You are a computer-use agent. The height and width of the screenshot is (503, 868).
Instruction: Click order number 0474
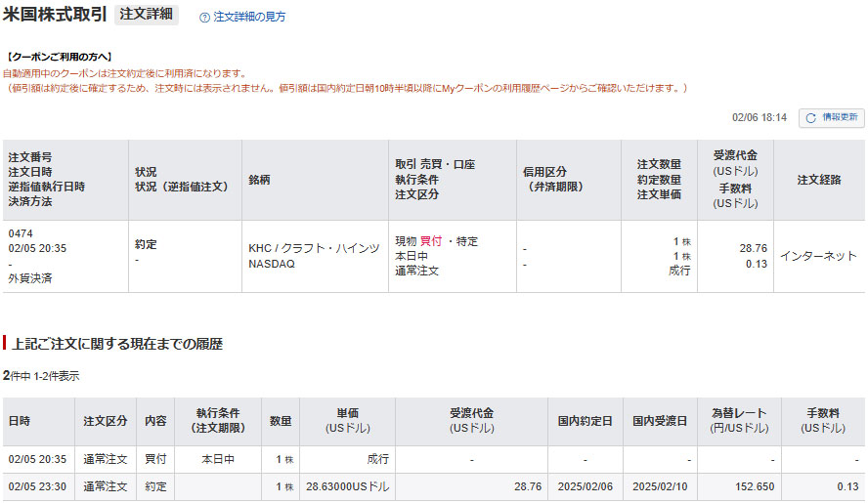coord(21,234)
